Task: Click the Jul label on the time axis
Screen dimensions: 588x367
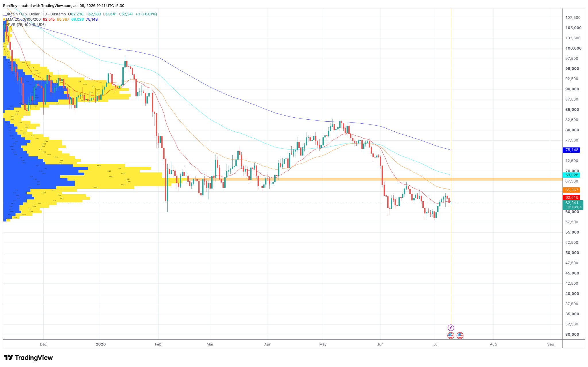Action: tap(436, 344)
